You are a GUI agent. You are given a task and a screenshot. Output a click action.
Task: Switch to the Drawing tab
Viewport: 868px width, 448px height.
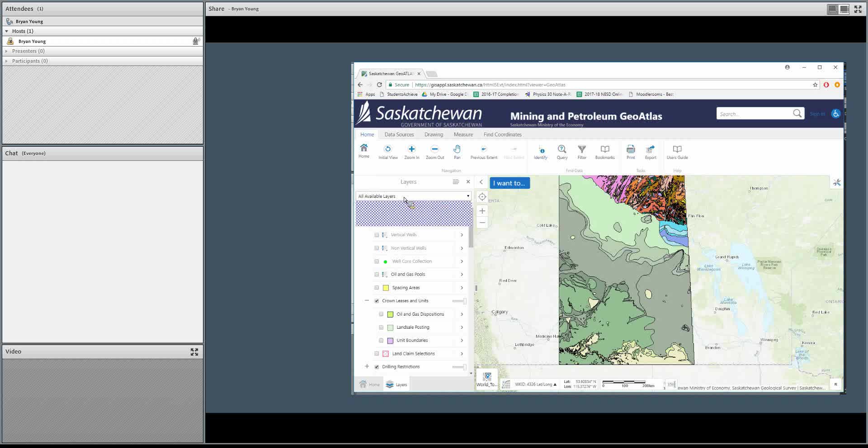(434, 135)
